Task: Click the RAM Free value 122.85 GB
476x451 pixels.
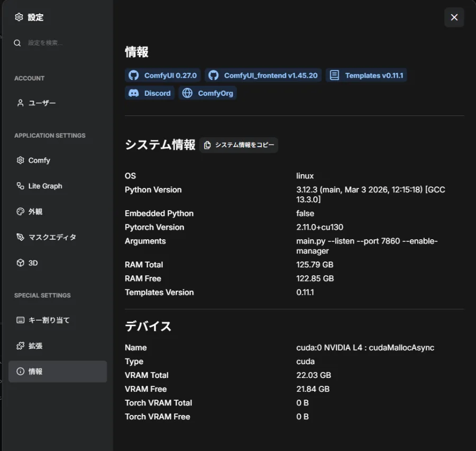Action: point(315,278)
